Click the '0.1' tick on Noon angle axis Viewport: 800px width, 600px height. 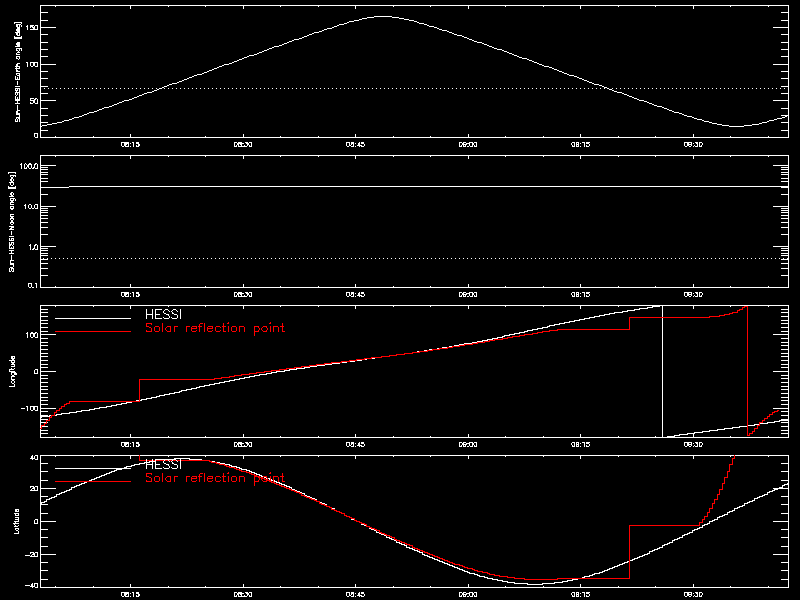click(33, 285)
